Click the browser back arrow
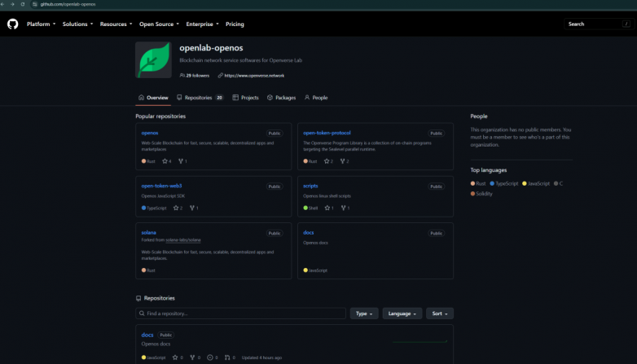The height and width of the screenshot is (364, 637). pos(2,4)
